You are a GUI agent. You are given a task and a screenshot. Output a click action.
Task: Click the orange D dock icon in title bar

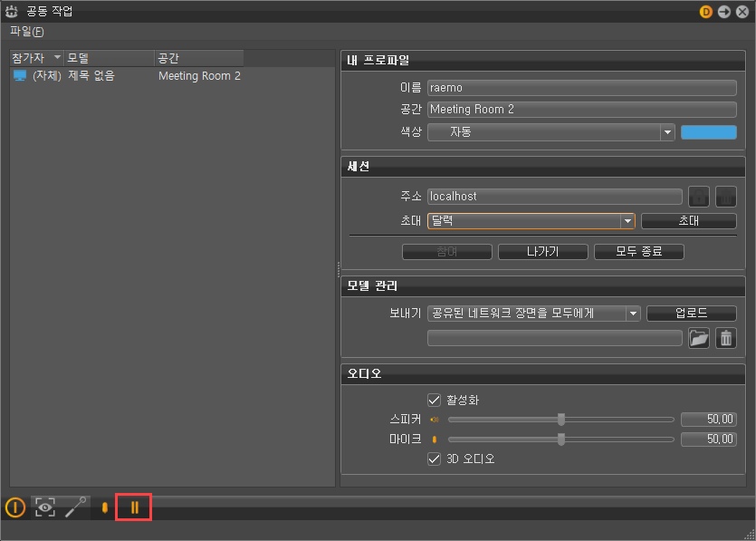(x=706, y=12)
